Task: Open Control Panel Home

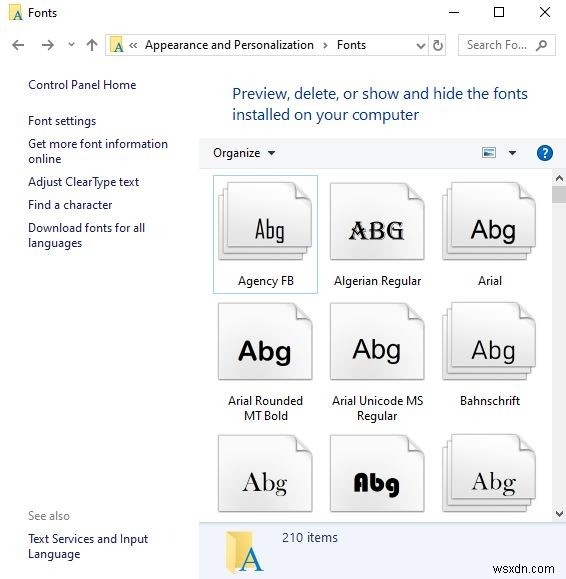Action: [82, 85]
